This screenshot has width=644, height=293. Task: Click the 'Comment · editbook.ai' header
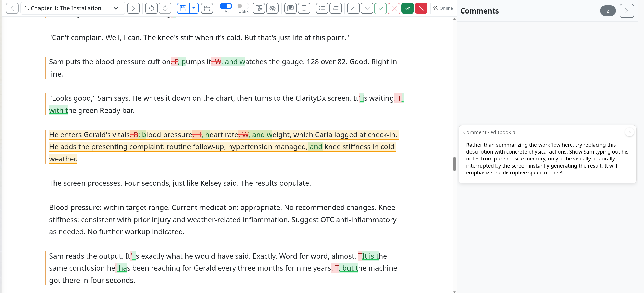pos(490,132)
